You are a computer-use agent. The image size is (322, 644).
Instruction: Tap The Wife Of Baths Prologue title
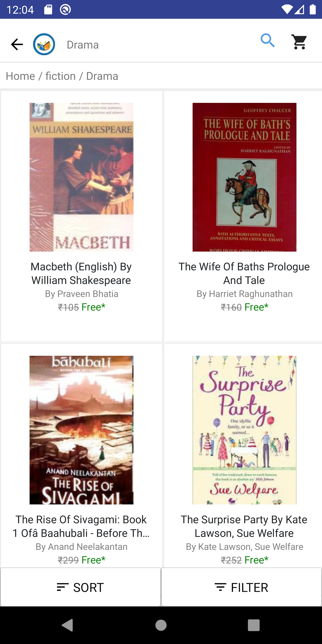[244, 273]
